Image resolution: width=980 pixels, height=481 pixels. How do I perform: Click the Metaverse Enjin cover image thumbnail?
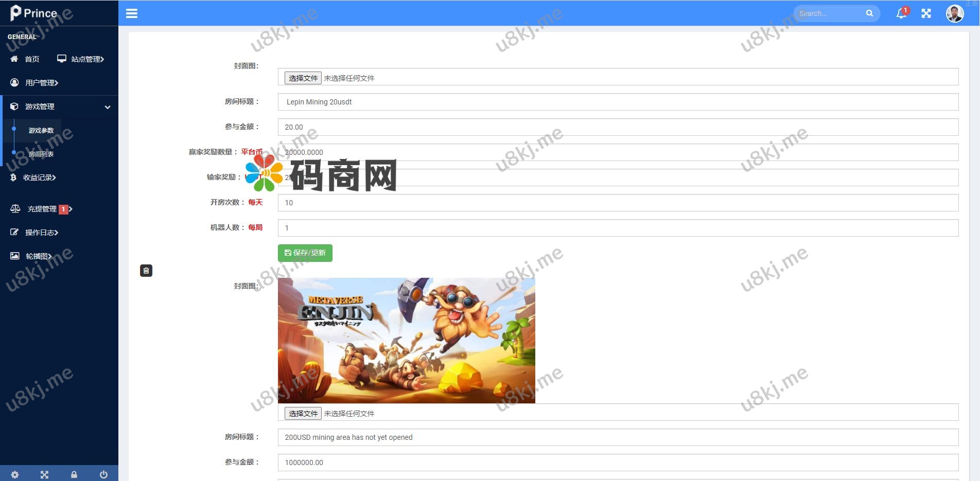(x=406, y=341)
